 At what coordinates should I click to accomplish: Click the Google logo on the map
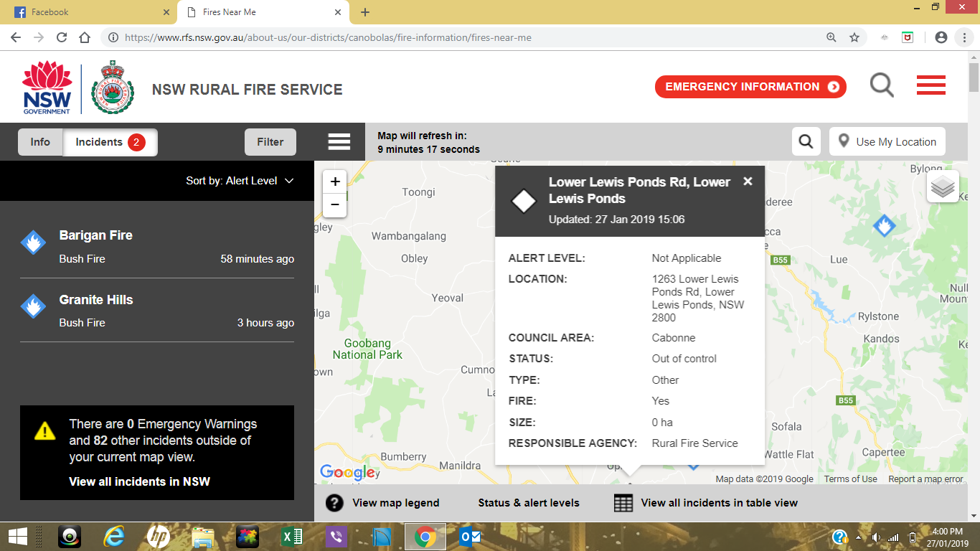pyautogui.click(x=348, y=472)
